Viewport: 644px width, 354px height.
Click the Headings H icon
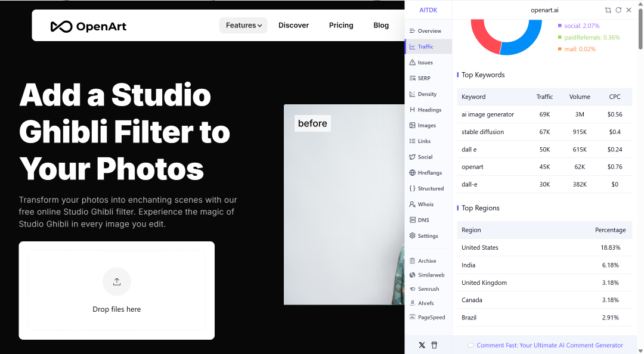(x=413, y=110)
